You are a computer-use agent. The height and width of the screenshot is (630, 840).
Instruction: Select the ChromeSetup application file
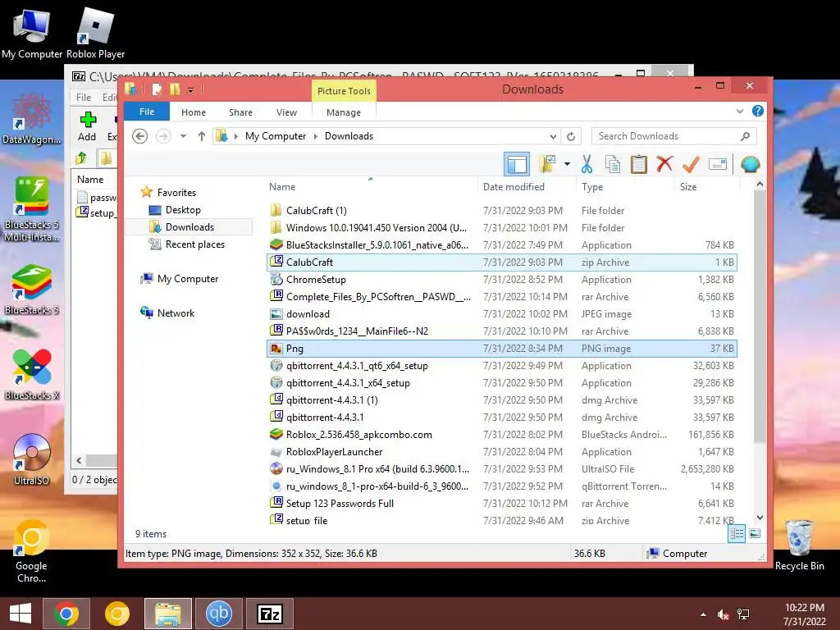501,279
